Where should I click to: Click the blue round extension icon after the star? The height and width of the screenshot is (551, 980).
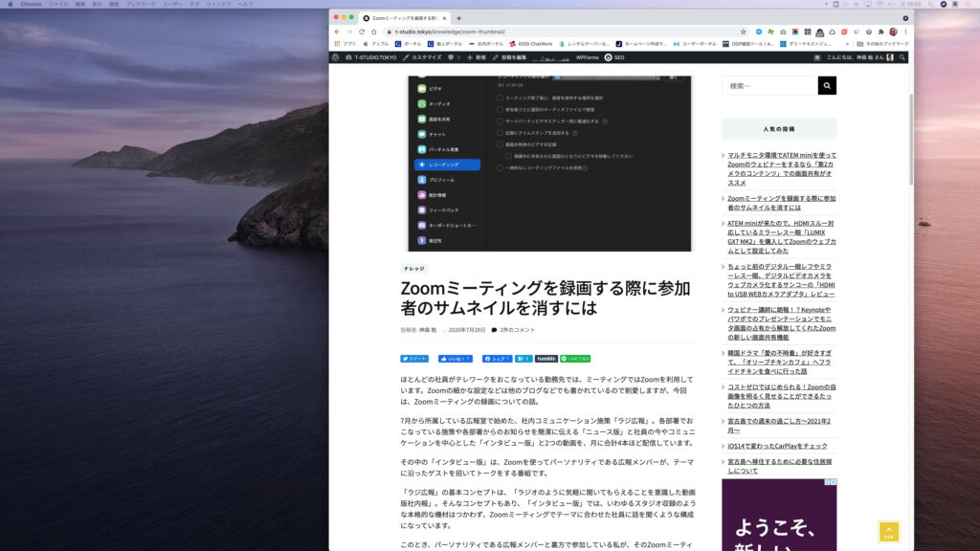point(759,32)
